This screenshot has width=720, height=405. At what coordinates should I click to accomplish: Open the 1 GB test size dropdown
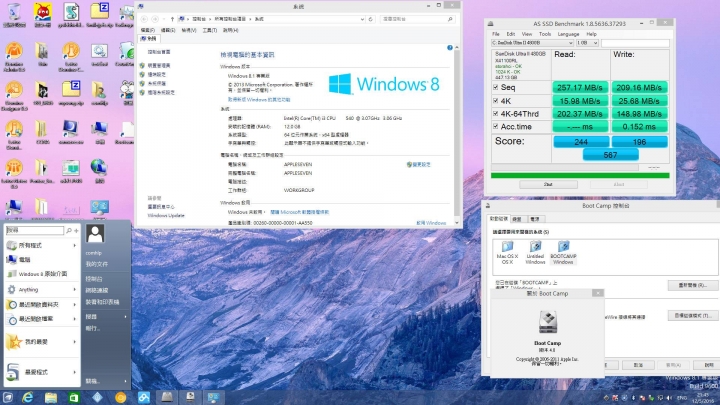point(587,43)
